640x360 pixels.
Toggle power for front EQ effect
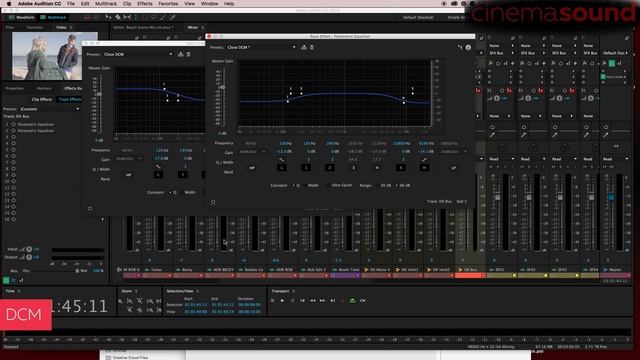coord(213,202)
